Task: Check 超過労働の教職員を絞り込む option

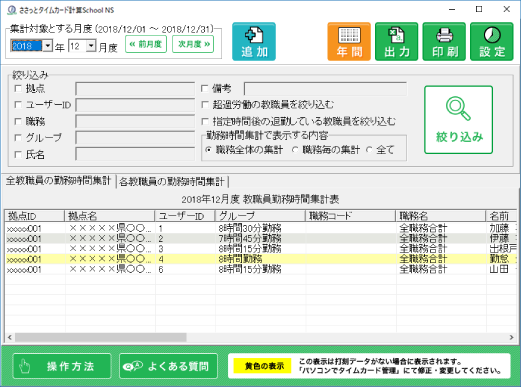Action: (205, 105)
